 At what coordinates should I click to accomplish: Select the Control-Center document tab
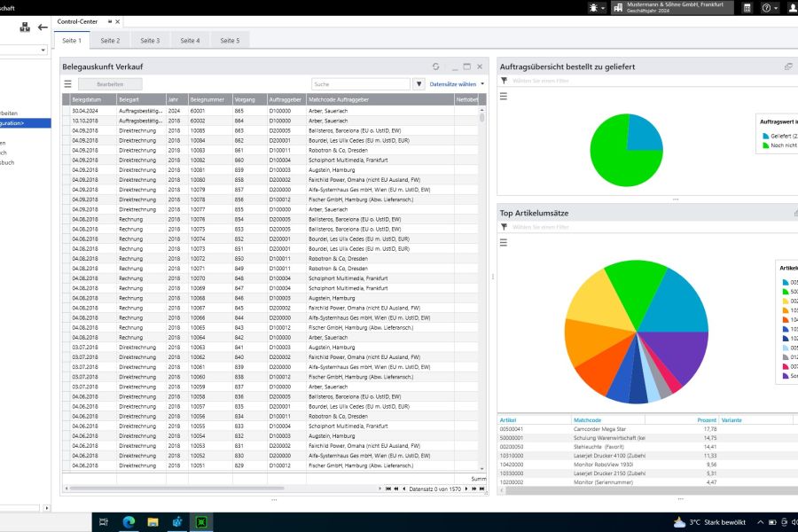77,21
